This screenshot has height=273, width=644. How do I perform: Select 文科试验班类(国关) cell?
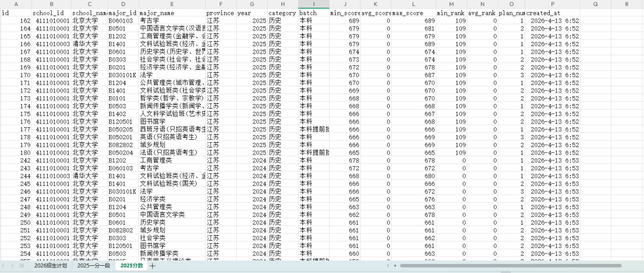(x=172, y=183)
